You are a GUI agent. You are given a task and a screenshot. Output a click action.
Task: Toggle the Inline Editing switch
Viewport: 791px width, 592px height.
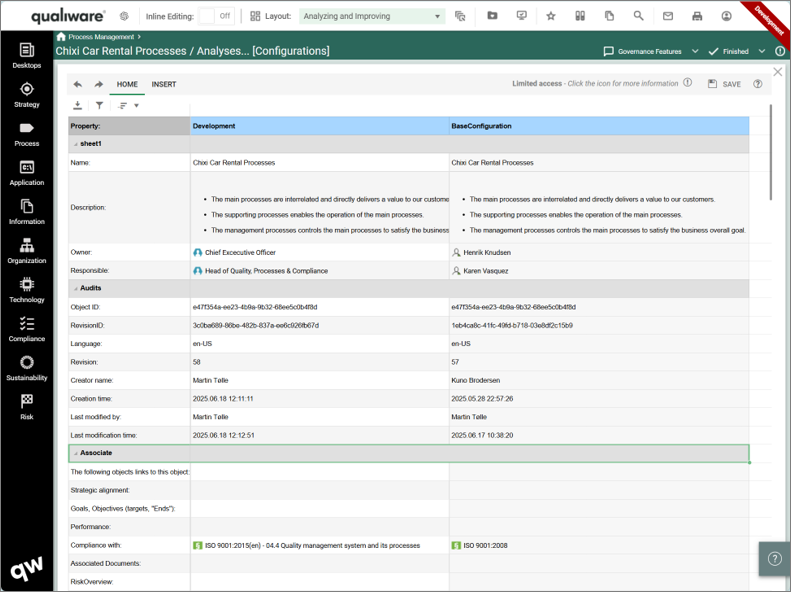pos(215,16)
